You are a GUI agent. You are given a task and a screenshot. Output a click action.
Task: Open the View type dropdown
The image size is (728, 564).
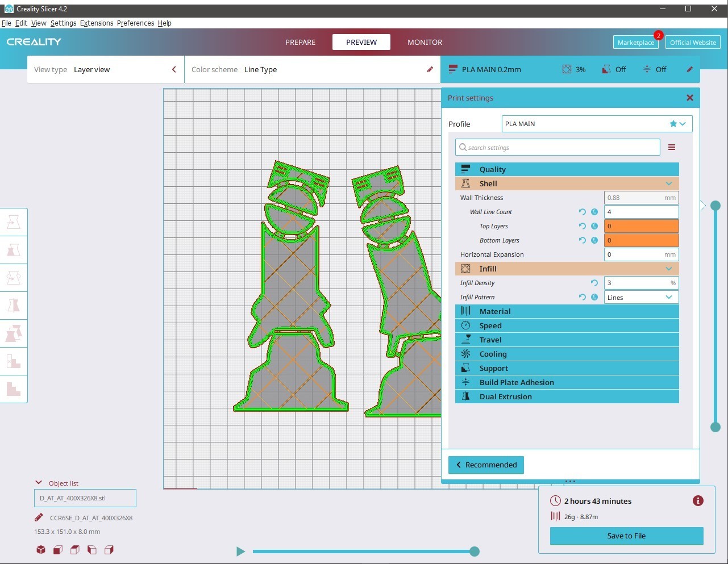106,69
